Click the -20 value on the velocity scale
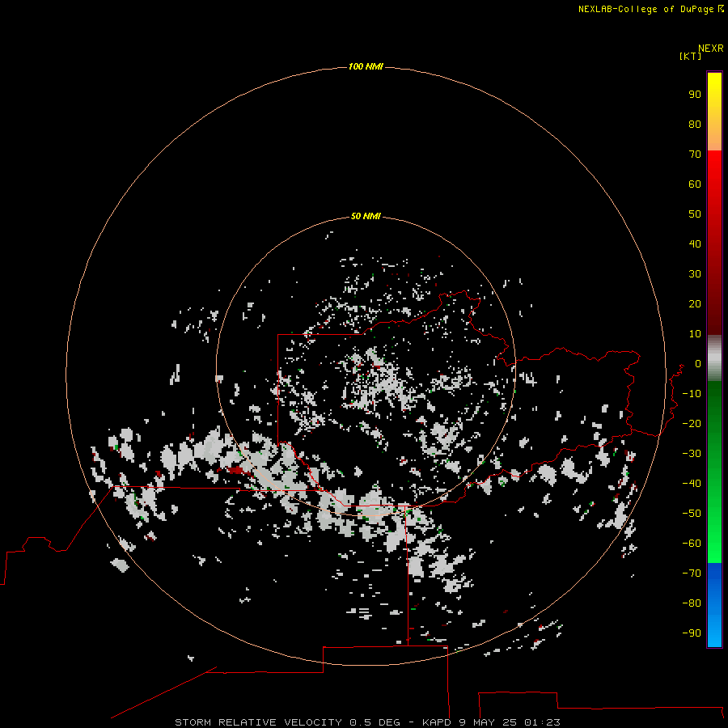 pyautogui.click(x=692, y=423)
